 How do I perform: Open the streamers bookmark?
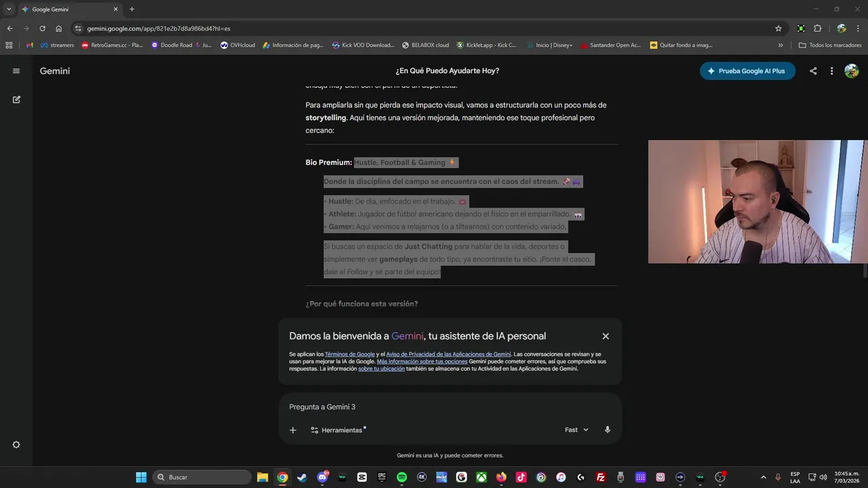(57, 45)
